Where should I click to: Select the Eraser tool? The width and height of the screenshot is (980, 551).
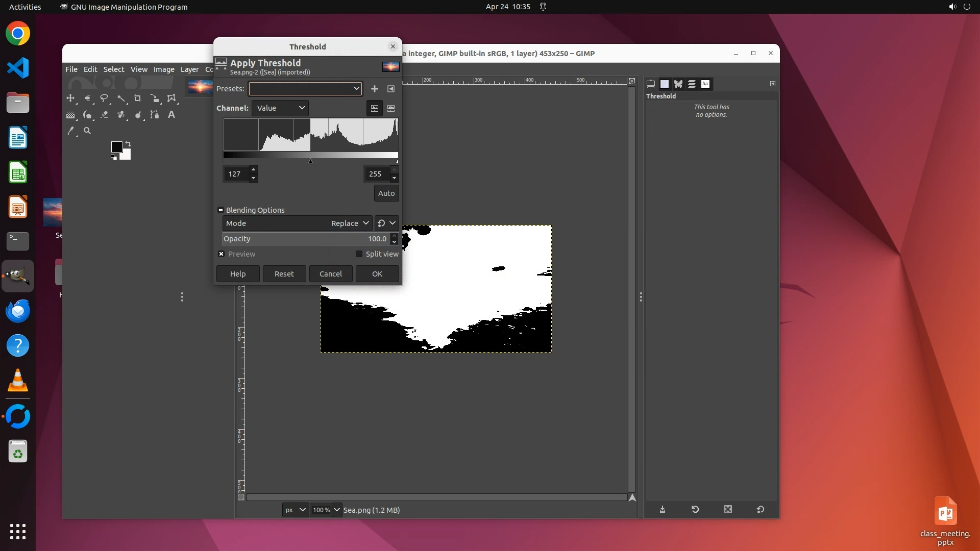104,115
